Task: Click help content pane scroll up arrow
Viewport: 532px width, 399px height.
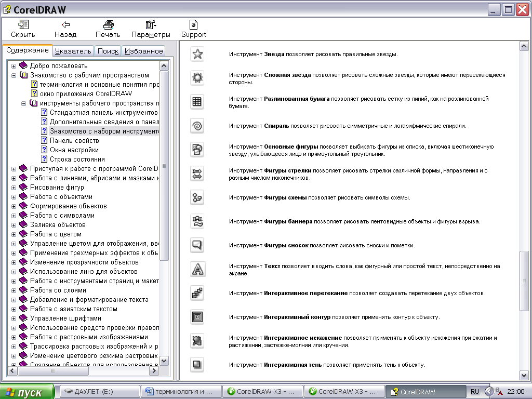Action: pos(524,46)
